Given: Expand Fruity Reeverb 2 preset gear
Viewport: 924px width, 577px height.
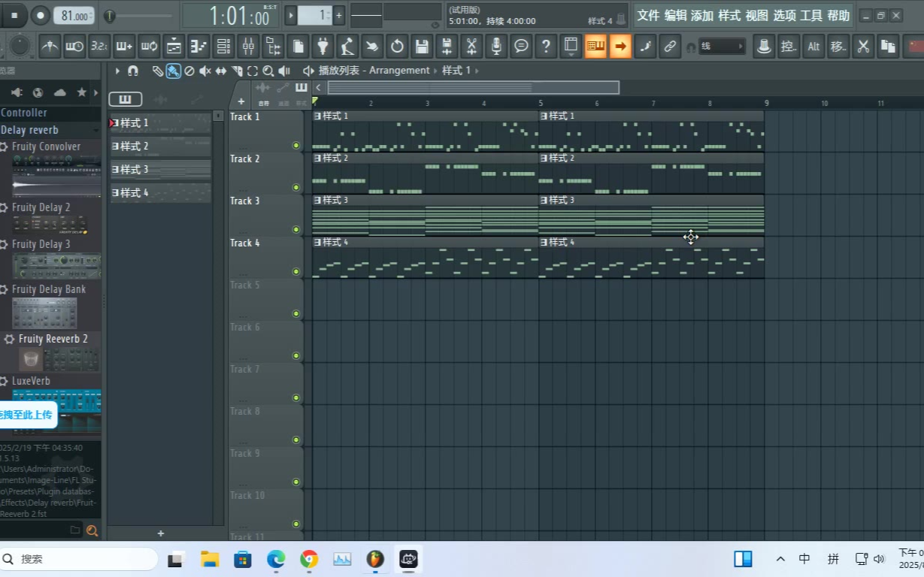Looking at the screenshot, I should [9, 340].
